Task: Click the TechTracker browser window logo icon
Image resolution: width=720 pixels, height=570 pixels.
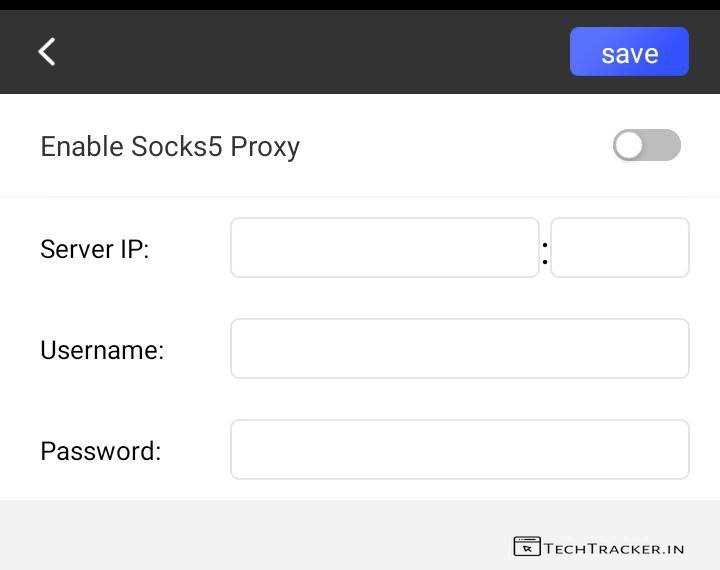Action: [527, 546]
